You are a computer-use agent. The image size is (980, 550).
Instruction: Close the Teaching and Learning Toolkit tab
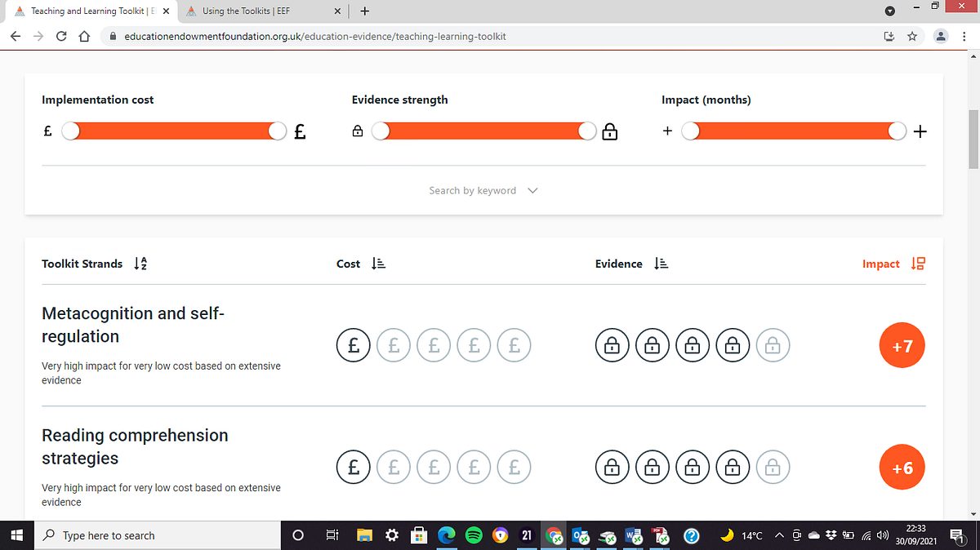(166, 11)
